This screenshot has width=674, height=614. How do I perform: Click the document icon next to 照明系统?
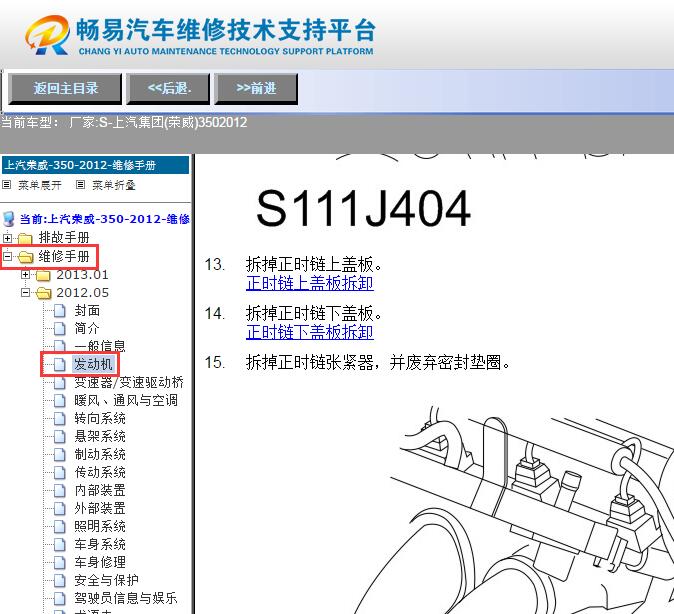click(60, 527)
